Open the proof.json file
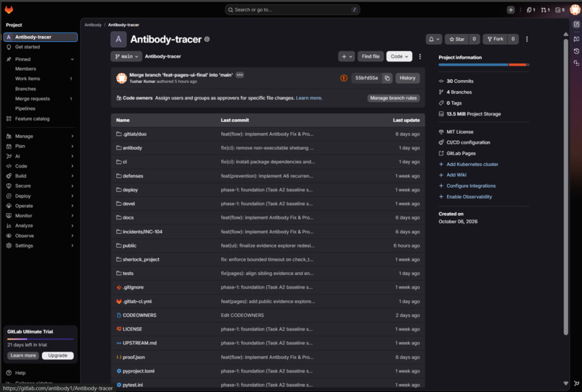582x392 pixels. click(134, 357)
